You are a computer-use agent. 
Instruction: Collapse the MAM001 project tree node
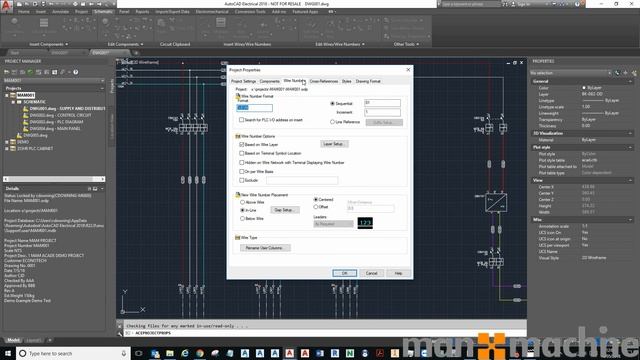click(7, 95)
